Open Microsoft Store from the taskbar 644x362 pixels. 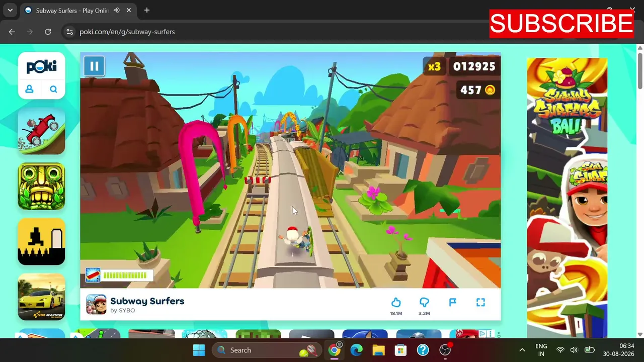pos(400,350)
